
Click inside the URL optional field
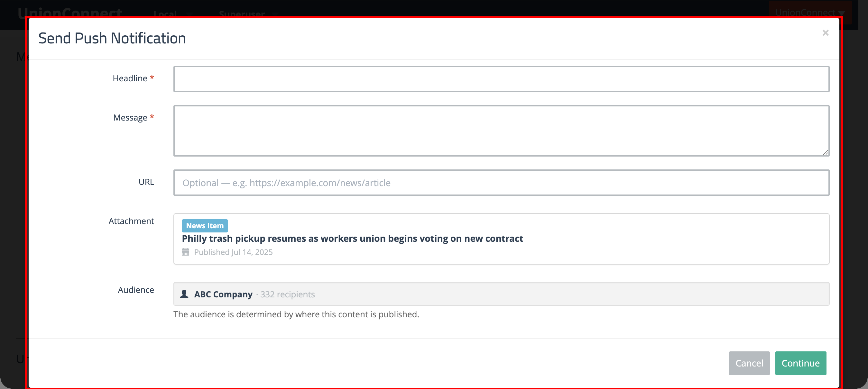tap(501, 183)
